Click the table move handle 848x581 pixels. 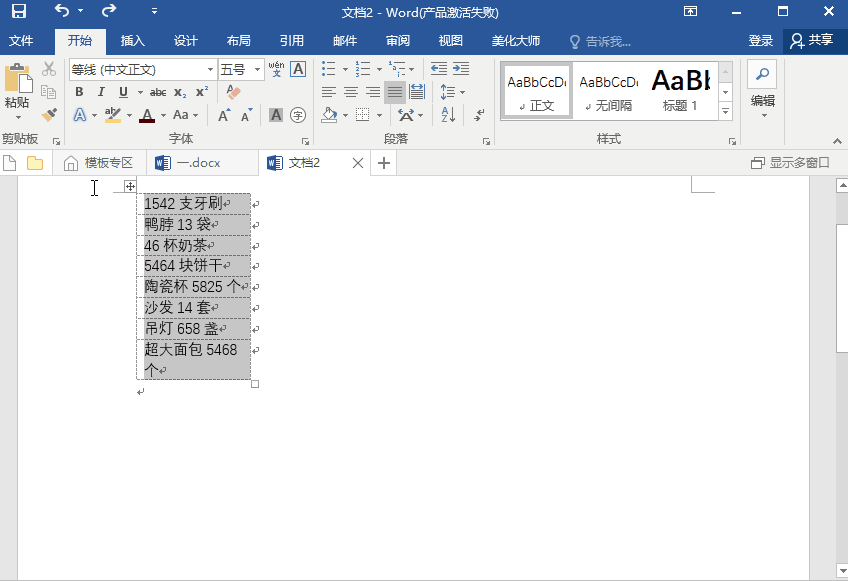[x=130, y=186]
